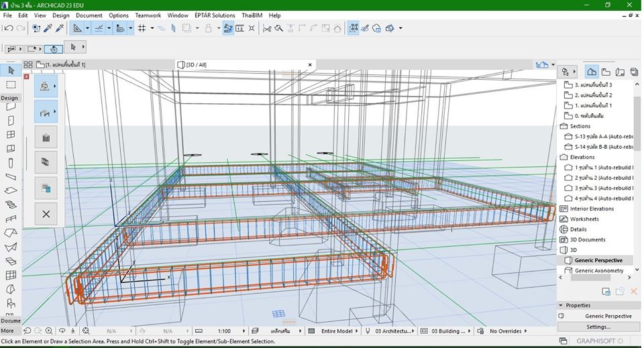Select the Mesh tool
Screen dimensions: 644x348
click(11, 261)
